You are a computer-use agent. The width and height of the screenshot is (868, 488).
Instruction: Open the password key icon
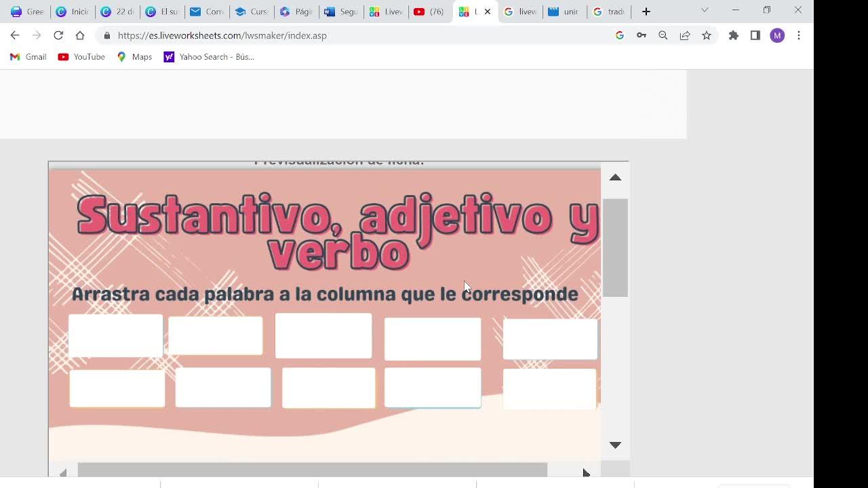click(642, 35)
